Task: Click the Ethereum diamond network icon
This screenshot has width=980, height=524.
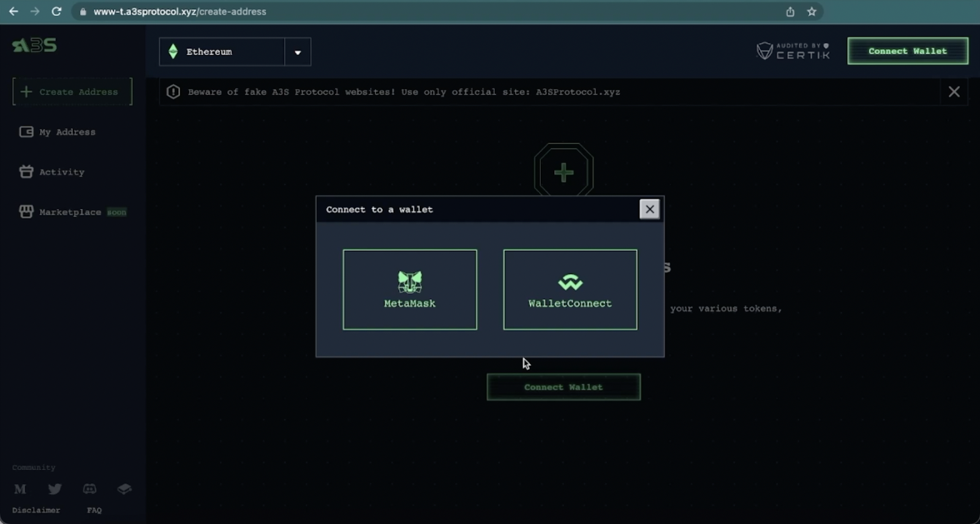Action: pos(173,51)
